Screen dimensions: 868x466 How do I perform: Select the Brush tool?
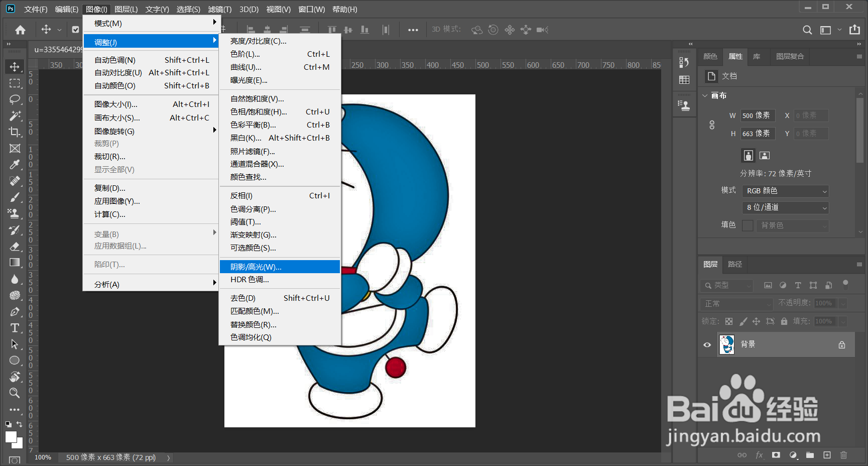click(x=15, y=197)
